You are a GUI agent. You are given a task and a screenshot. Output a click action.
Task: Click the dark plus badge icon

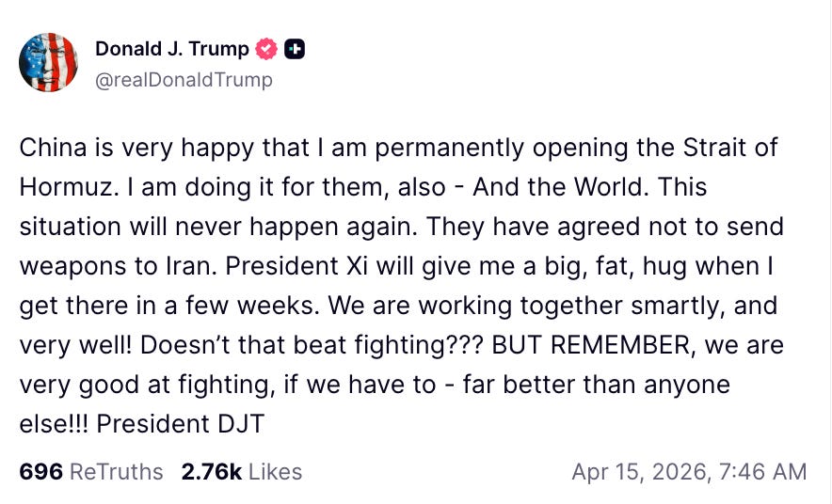tap(295, 49)
